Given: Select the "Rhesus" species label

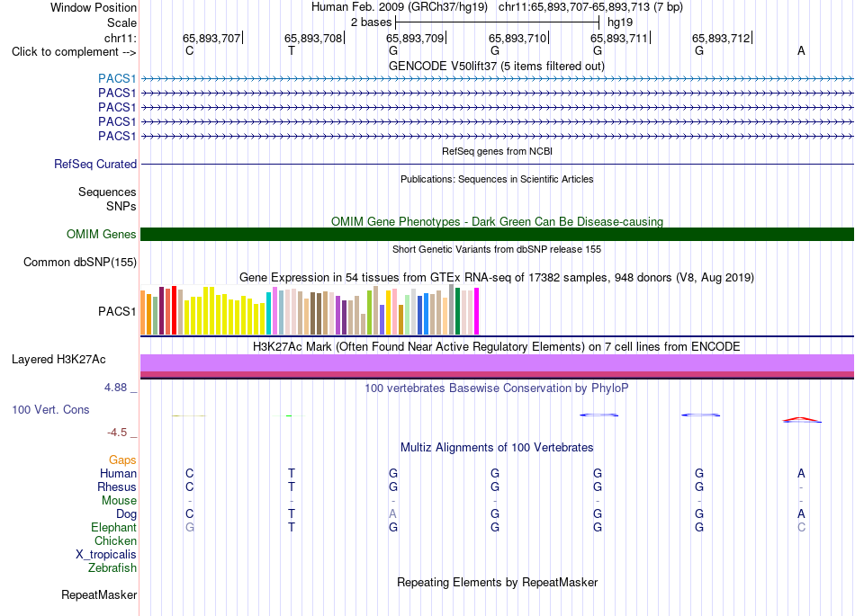Looking at the screenshot, I should [117, 487].
